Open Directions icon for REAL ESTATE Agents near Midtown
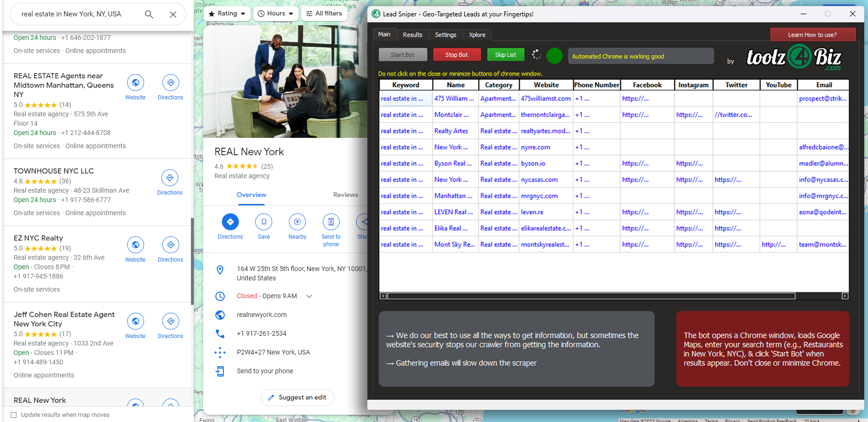The image size is (868, 422). tap(171, 83)
